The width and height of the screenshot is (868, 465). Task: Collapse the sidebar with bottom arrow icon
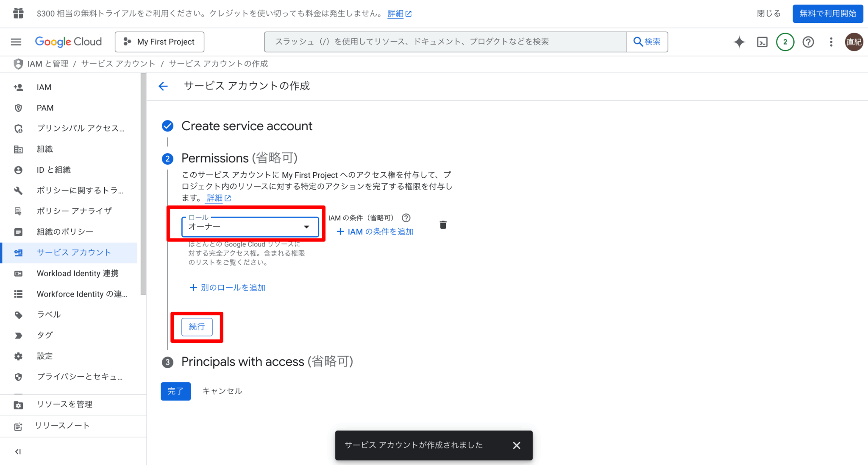pyautogui.click(x=17, y=451)
